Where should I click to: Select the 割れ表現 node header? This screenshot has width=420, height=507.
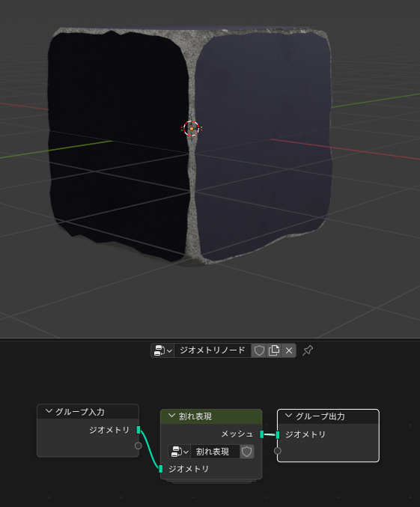pos(211,416)
